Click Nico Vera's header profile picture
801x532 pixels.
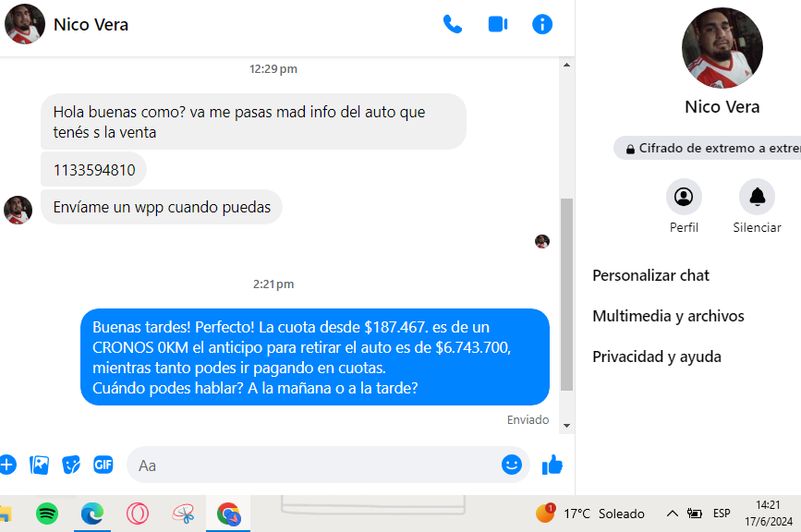(x=25, y=25)
